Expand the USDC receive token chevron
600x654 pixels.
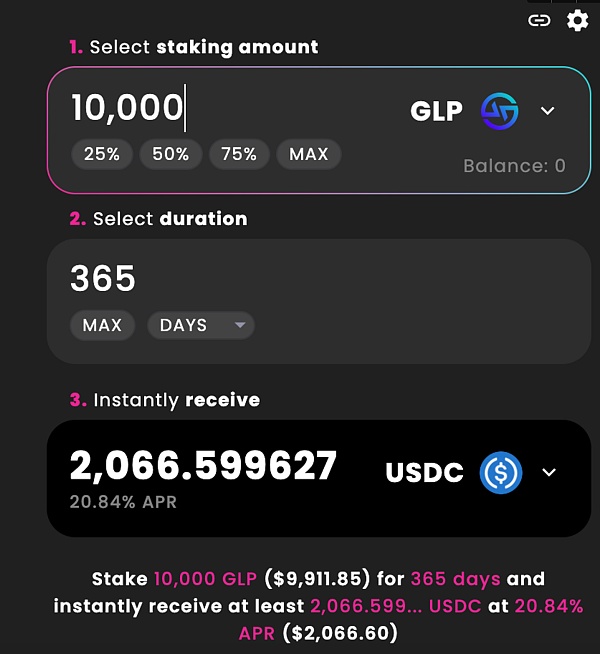[548, 472]
